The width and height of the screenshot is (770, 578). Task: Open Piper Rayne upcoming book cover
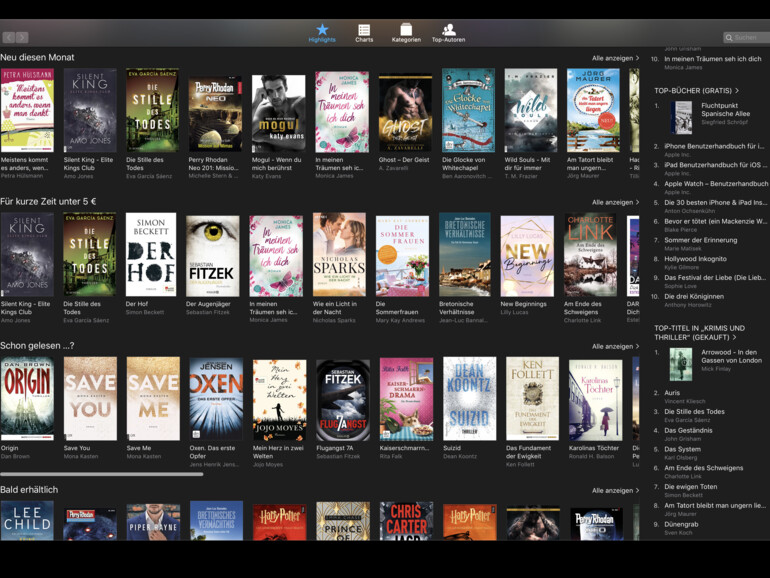pos(153,522)
